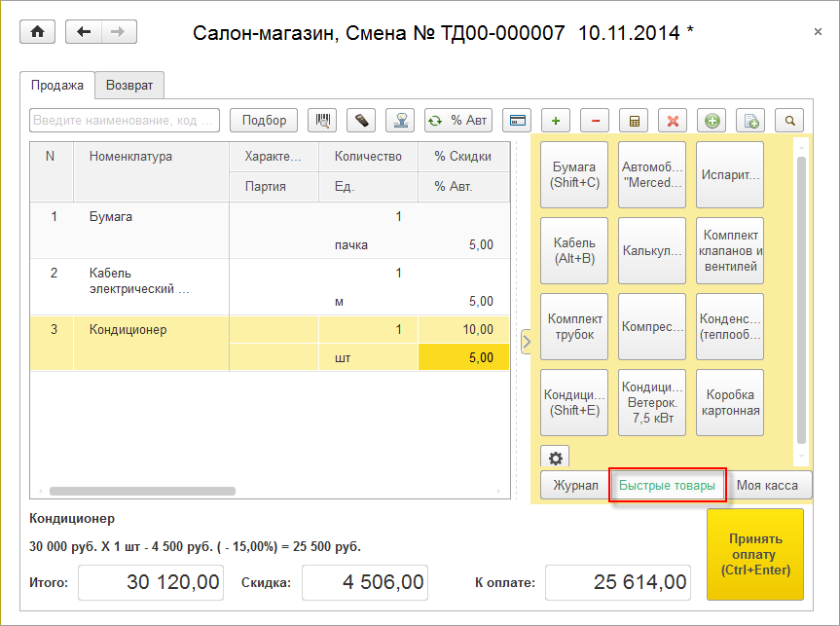This screenshot has width=840, height=626.
Task: Click the red X delete icon
Action: 673,121
